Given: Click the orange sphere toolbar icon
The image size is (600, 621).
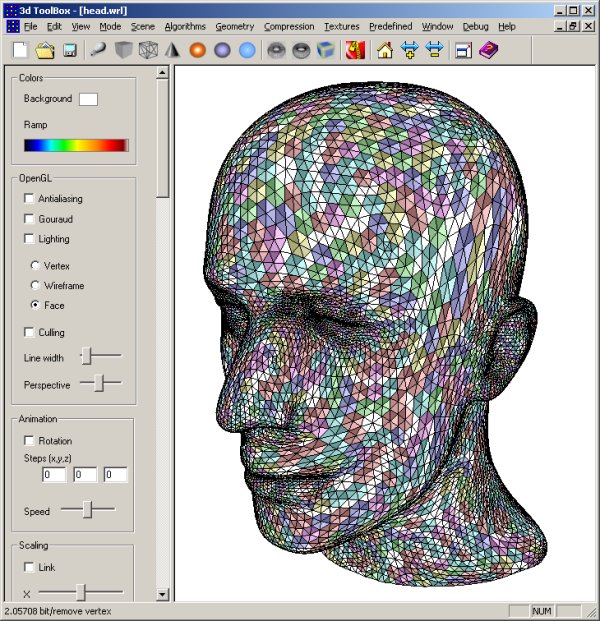Looking at the screenshot, I should click(x=197, y=50).
